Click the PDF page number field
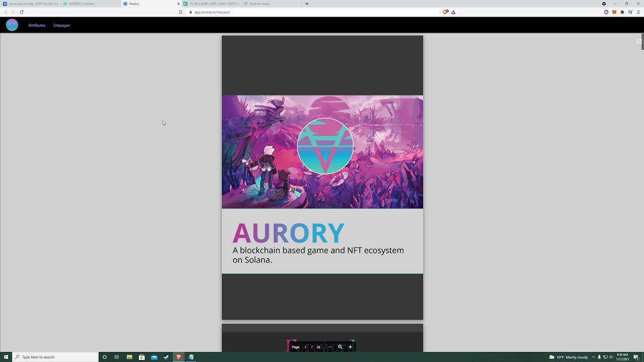Screen dimensions: 644x362 tap(305, 347)
